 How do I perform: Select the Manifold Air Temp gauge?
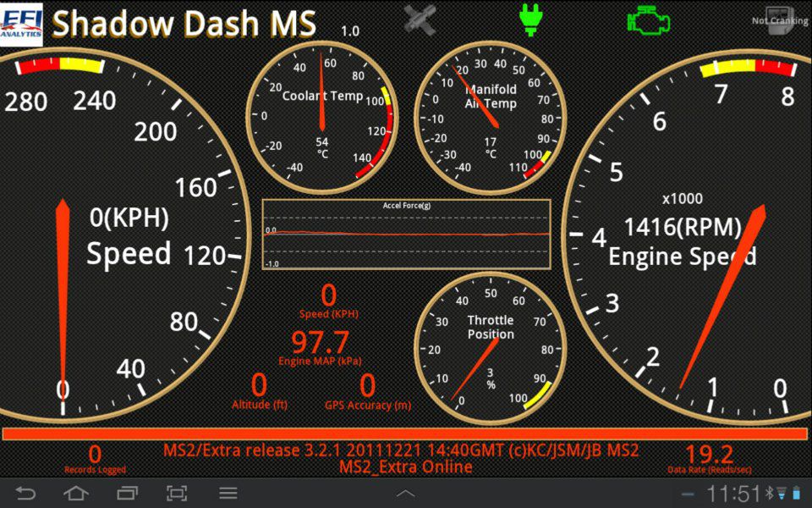[x=491, y=118]
